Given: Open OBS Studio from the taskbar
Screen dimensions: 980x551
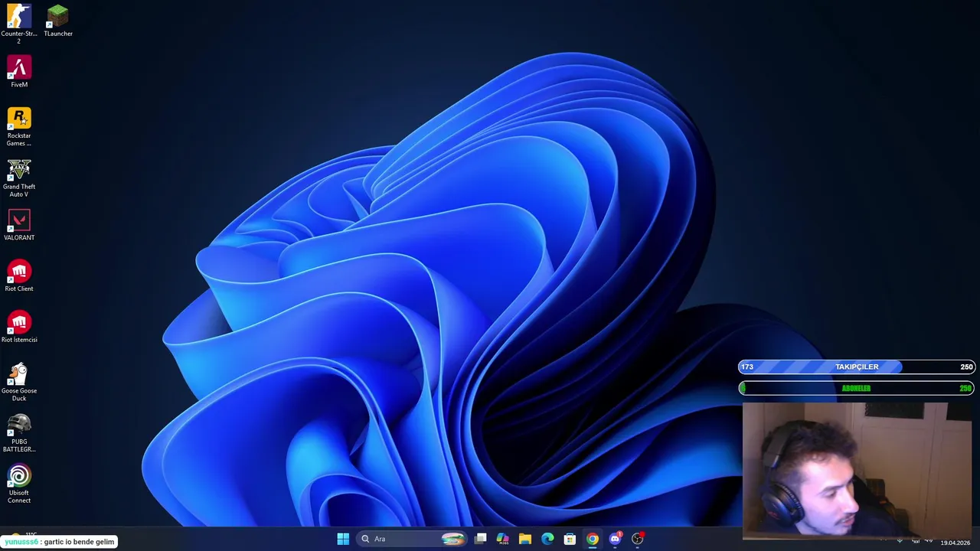Looking at the screenshot, I should pyautogui.click(x=637, y=539).
